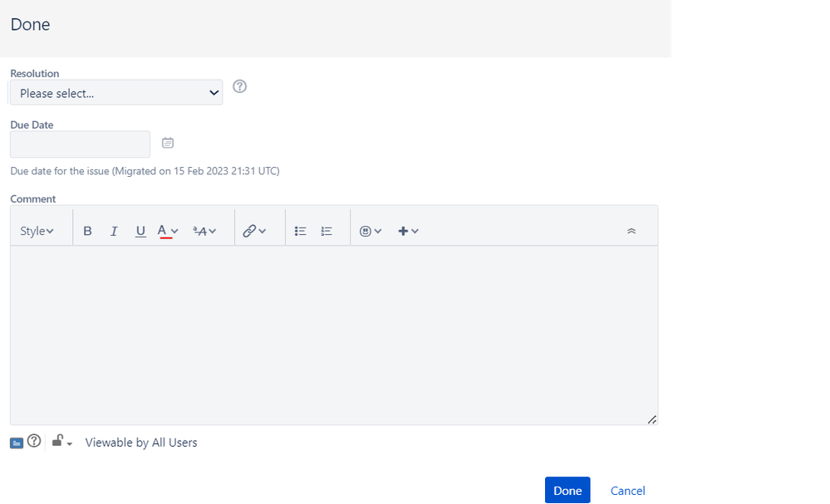Open the Resolution selection dropdown
The height and width of the screenshot is (504, 830).
pyautogui.click(x=115, y=92)
